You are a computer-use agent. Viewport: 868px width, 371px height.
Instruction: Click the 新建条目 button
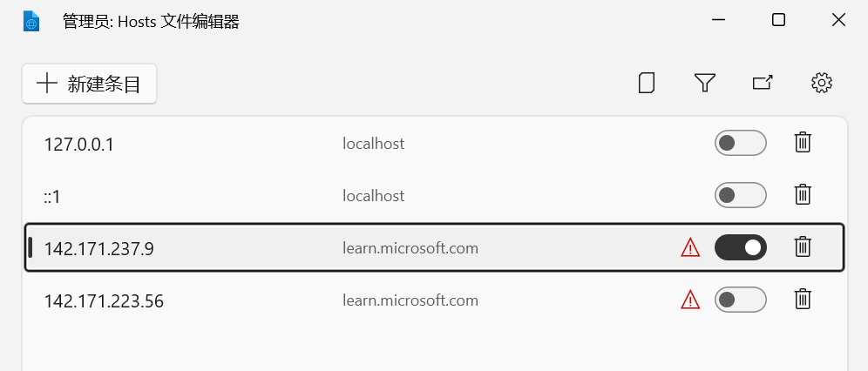point(89,84)
